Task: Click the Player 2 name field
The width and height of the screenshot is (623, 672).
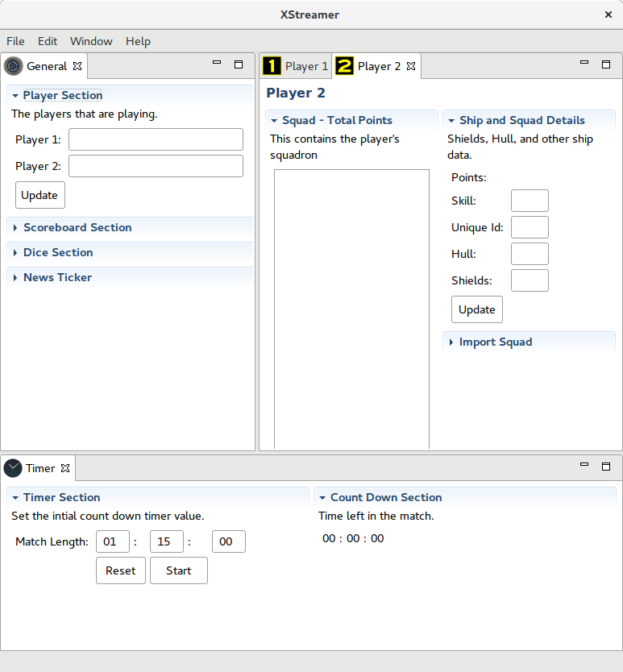Action: (156, 166)
